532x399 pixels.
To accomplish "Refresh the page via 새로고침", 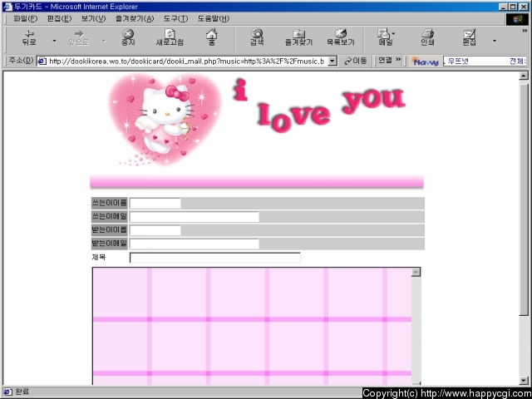I will pyautogui.click(x=170, y=37).
